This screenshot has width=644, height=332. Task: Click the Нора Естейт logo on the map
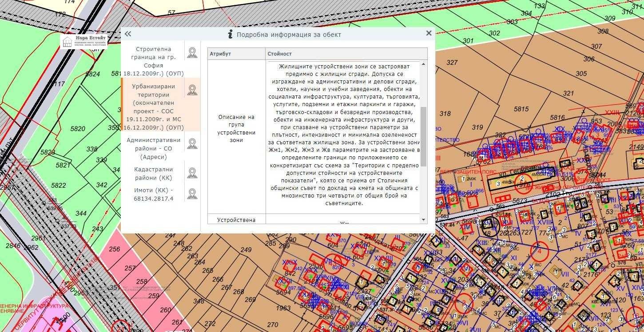tap(84, 41)
